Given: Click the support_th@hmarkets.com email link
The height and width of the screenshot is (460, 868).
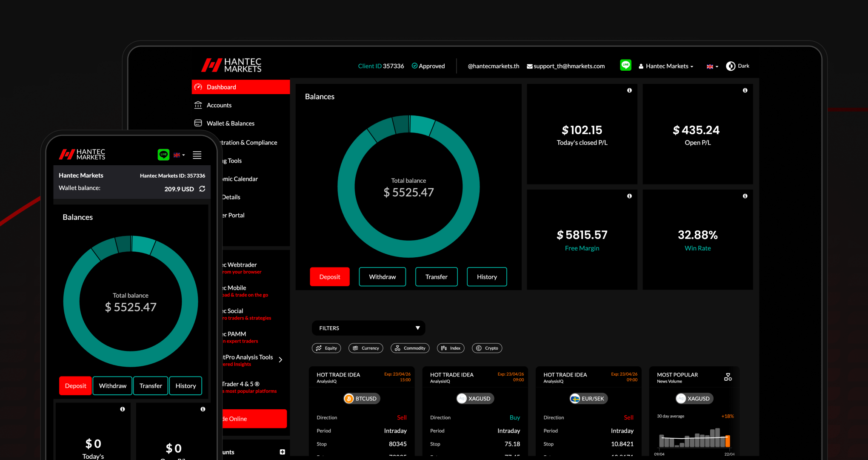Looking at the screenshot, I should (565, 66).
